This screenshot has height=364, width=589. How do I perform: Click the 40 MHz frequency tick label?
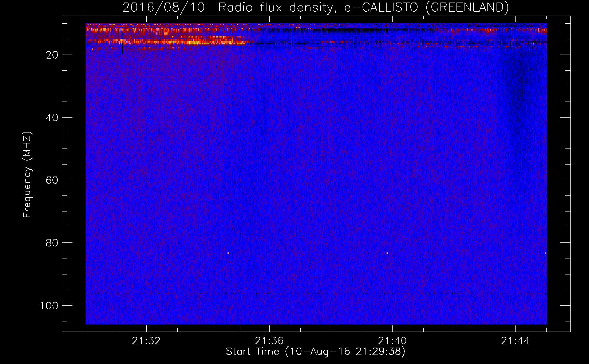52,118
